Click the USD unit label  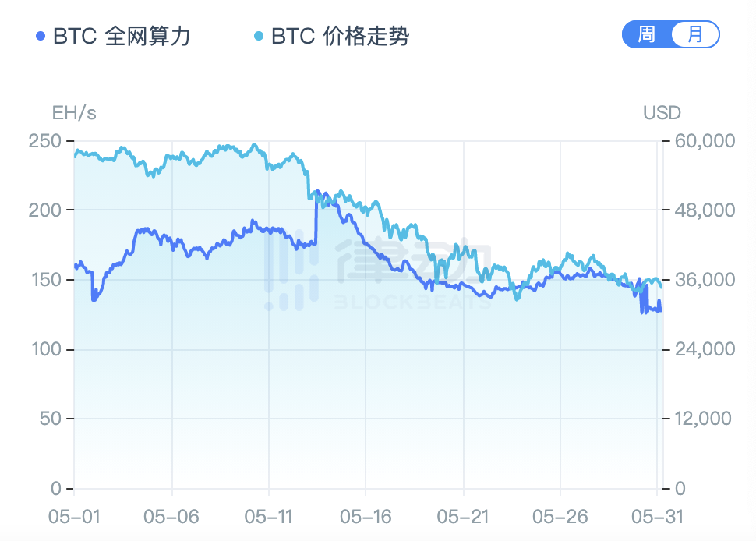coord(660,113)
